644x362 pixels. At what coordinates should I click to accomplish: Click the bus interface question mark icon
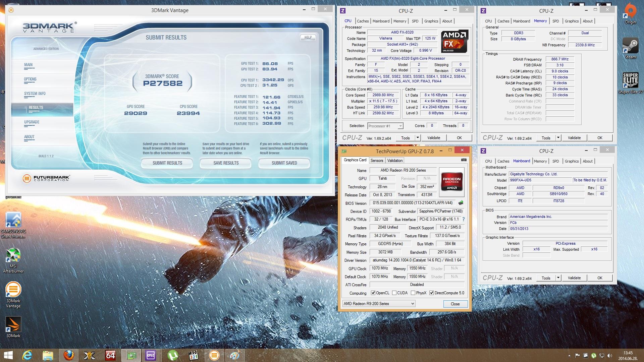(x=464, y=219)
